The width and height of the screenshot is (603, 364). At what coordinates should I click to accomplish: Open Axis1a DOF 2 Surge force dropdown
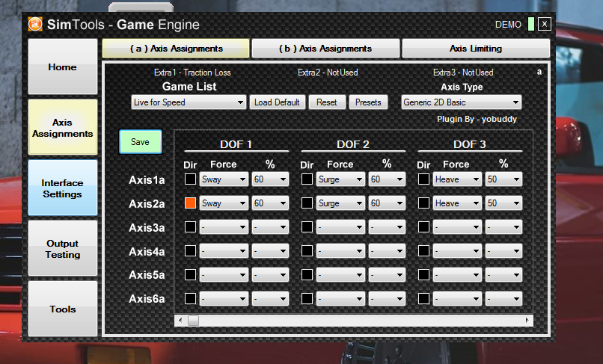[x=340, y=179]
